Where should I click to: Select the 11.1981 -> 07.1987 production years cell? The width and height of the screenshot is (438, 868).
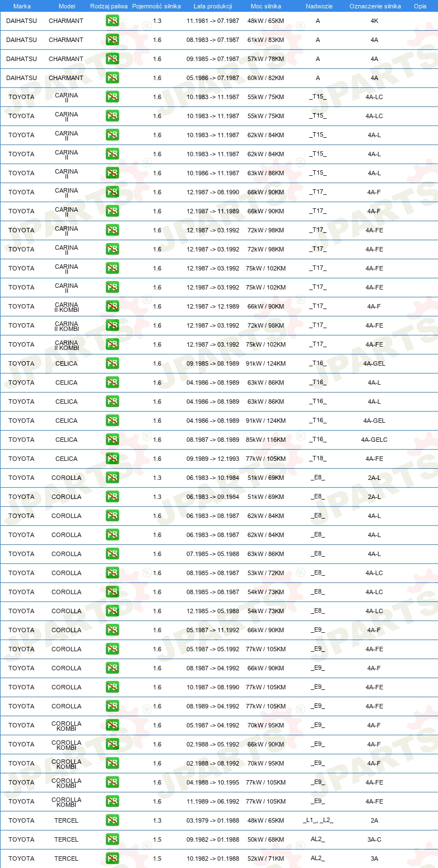pyautogui.click(x=213, y=21)
